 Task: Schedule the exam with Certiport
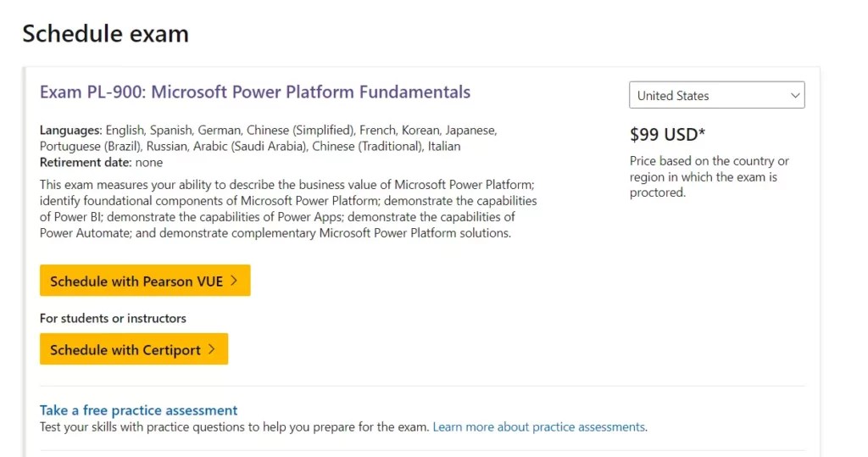[133, 349]
